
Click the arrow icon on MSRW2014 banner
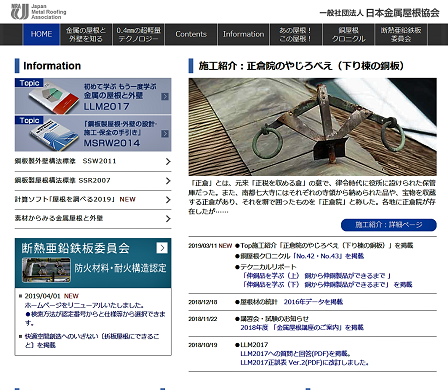165,134
